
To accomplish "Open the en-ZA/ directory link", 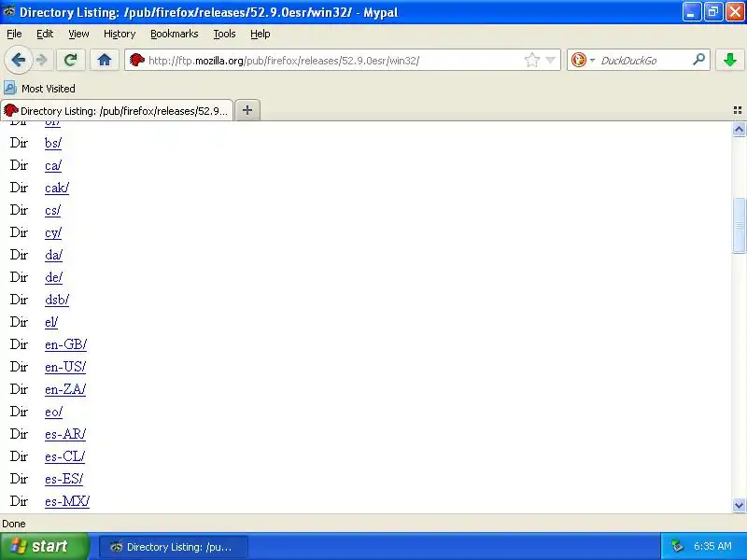I will [65, 389].
